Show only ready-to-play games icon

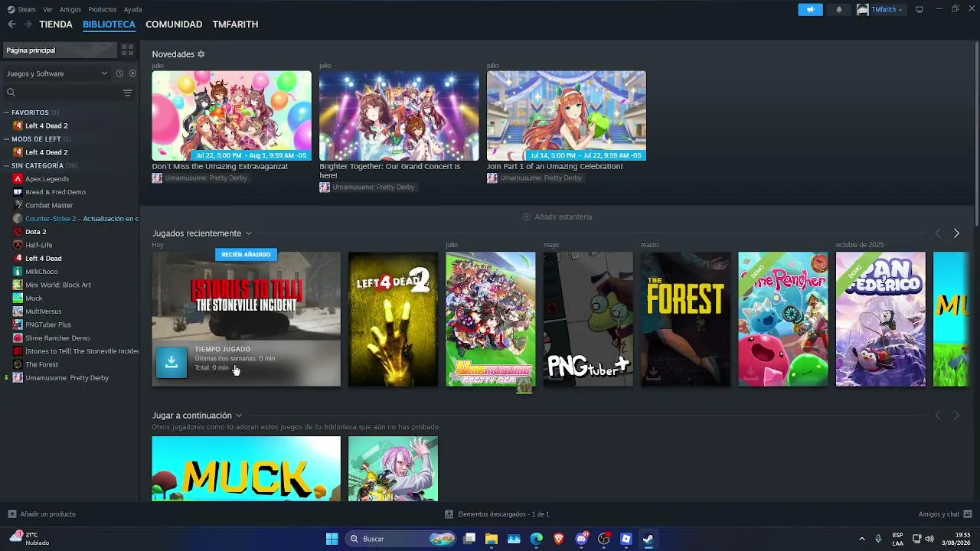pos(132,73)
